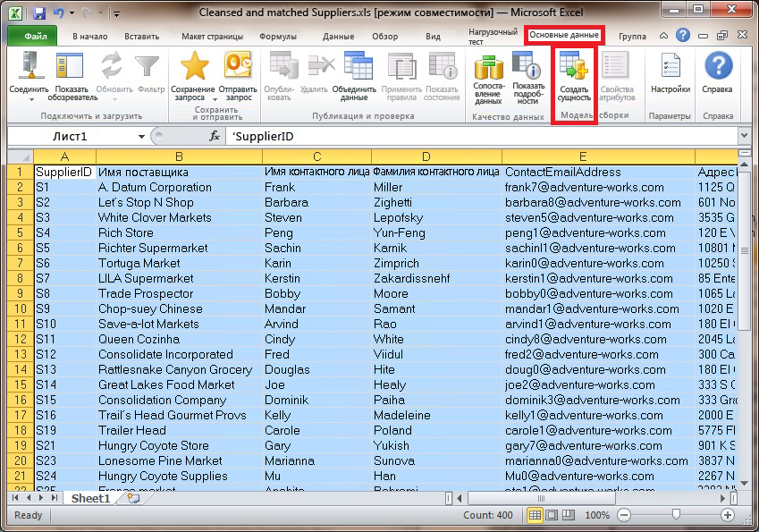The width and height of the screenshot is (759, 532).
Task: Open the Данные tab
Action: (338, 37)
